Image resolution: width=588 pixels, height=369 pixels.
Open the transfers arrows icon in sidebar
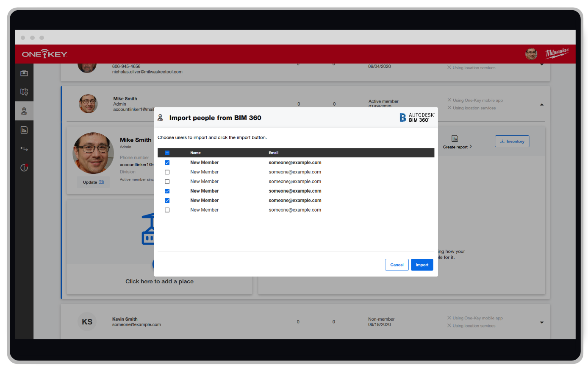pyautogui.click(x=24, y=149)
